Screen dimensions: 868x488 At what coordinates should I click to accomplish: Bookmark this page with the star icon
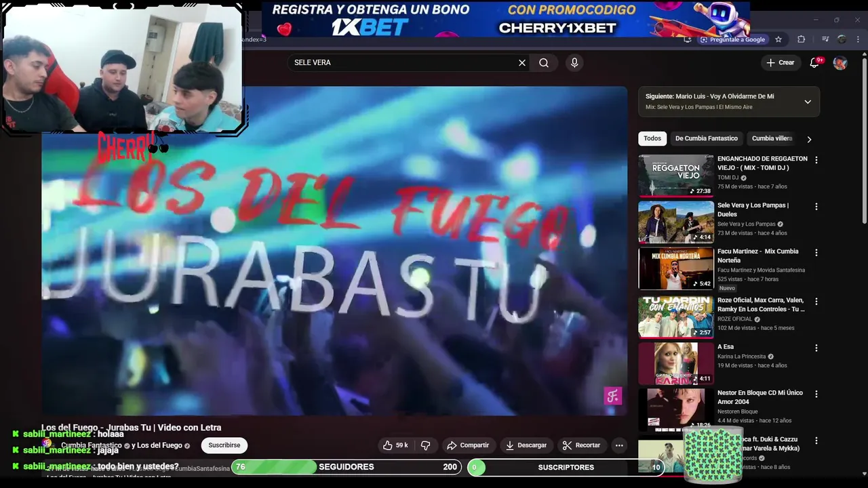(x=778, y=39)
